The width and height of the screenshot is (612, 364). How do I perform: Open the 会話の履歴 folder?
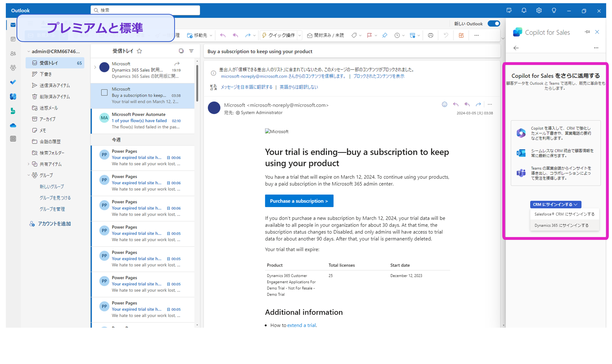point(55,142)
